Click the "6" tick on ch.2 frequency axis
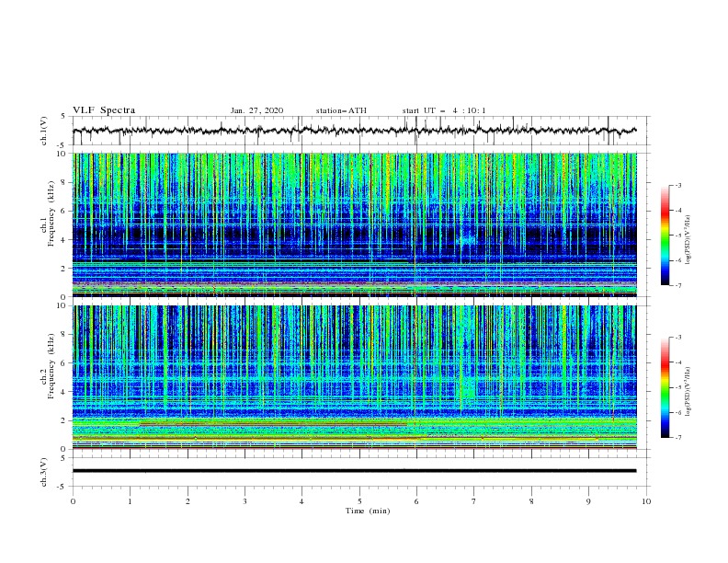This screenshot has width=728, height=563. tap(64, 363)
